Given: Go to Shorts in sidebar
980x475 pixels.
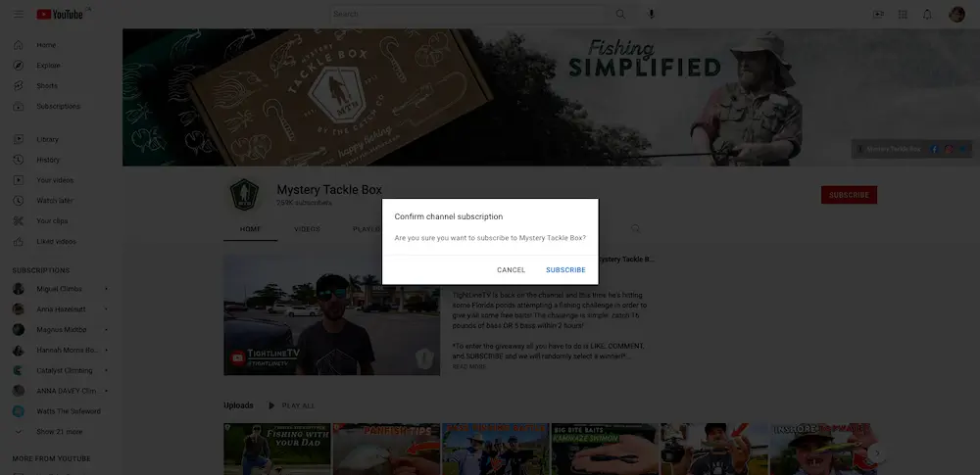Looking at the screenshot, I should coord(47,85).
